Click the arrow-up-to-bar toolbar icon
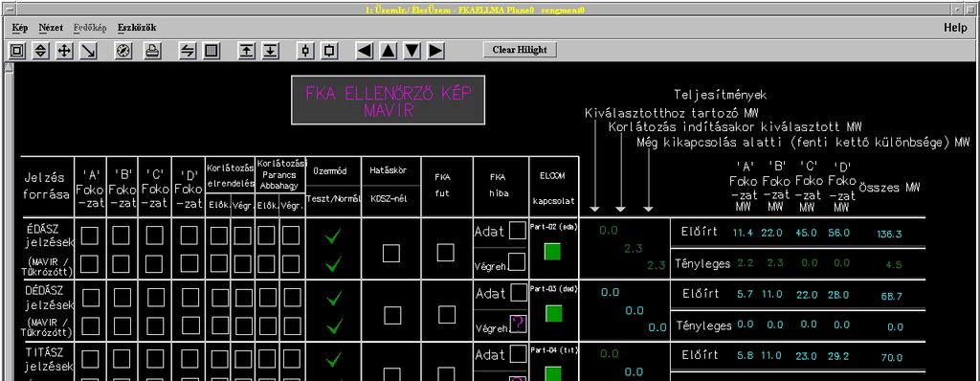 pyautogui.click(x=247, y=51)
